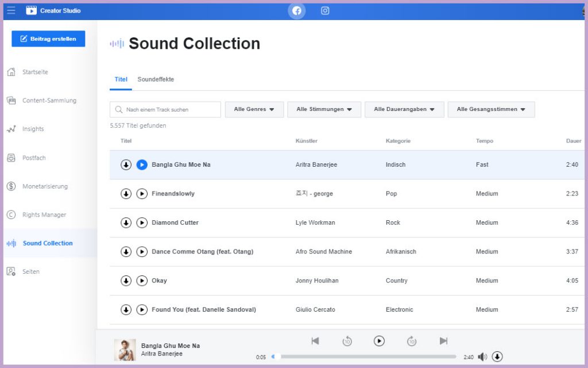Skip to the next track in the player
The height and width of the screenshot is (368, 588).
pyautogui.click(x=444, y=340)
